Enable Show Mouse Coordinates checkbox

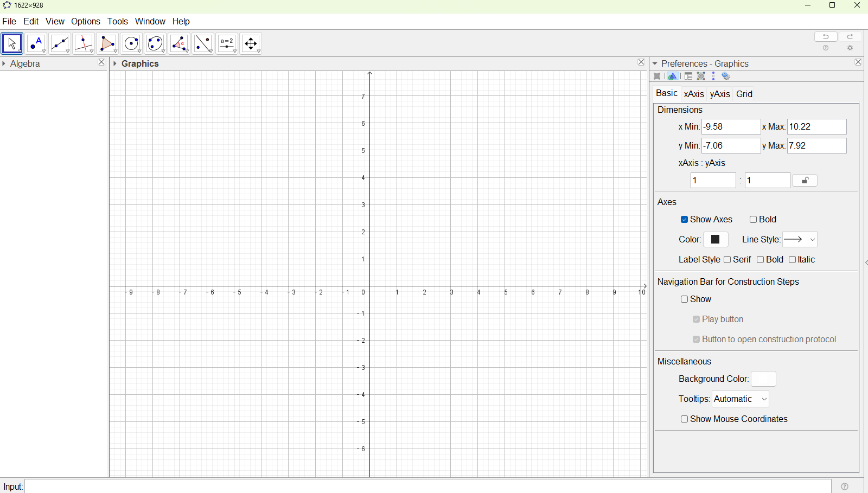click(685, 419)
